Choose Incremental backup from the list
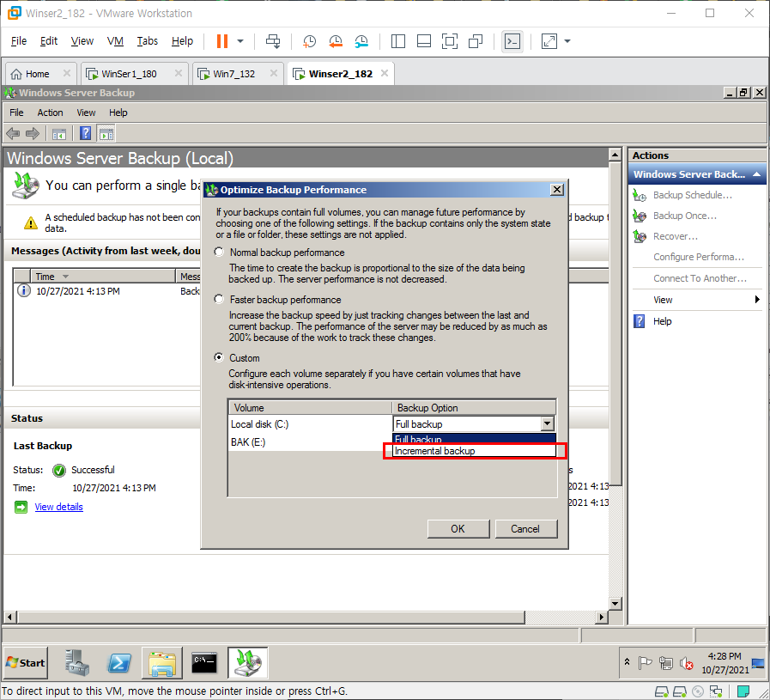 click(475, 451)
